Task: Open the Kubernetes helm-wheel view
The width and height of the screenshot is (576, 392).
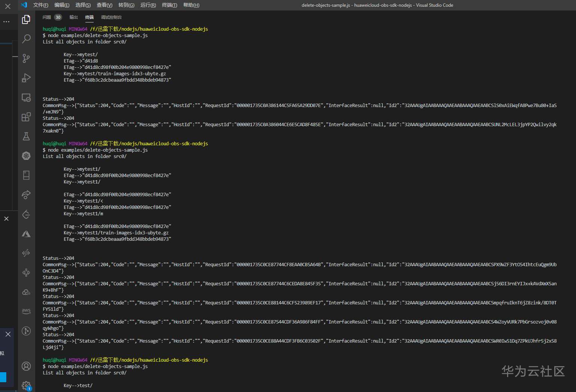Action: click(x=26, y=156)
